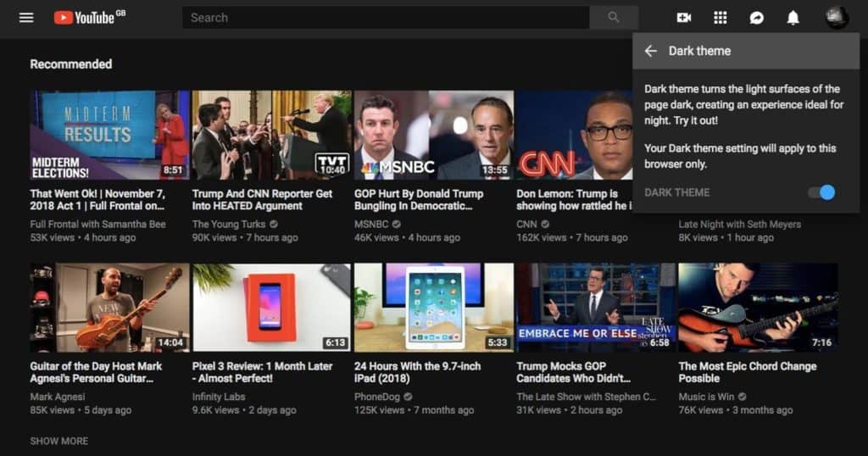Viewport: 868px width, 456px height.
Task: Click the search magnifier button
Action: point(614,18)
